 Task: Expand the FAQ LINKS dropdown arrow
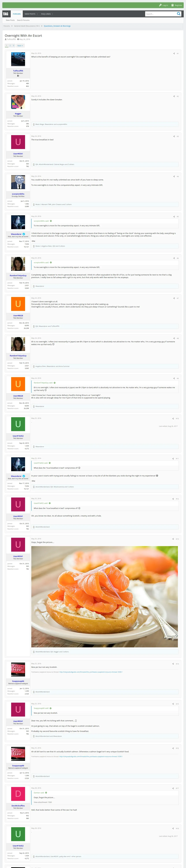coord(52,14)
